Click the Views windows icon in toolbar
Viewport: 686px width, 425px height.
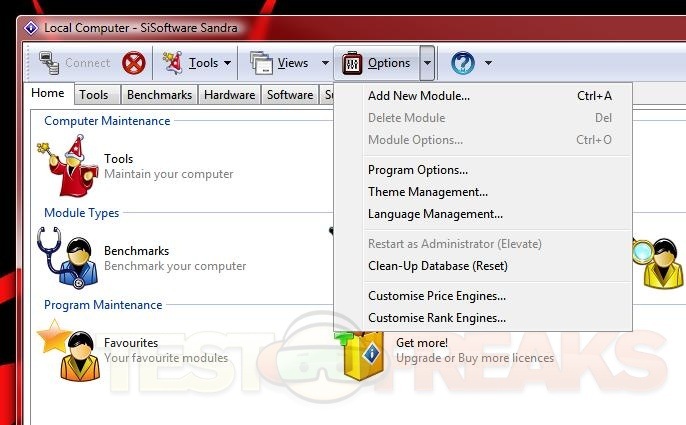pyautogui.click(x=261, y=63)
